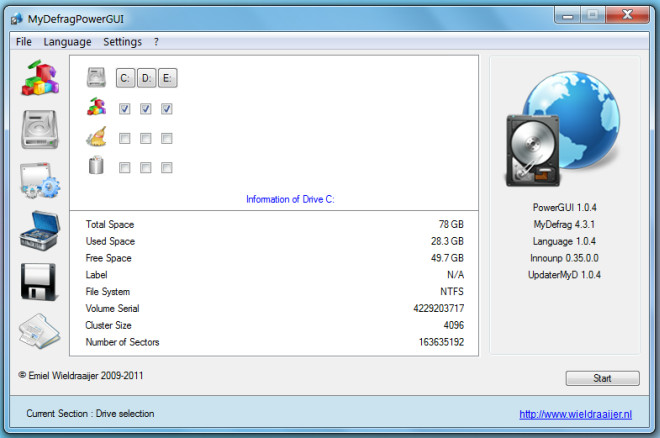Viewport: 660px width, 438px height.
Task: Close the MyDefragPowerGUI window
Action: pos(628,15)
